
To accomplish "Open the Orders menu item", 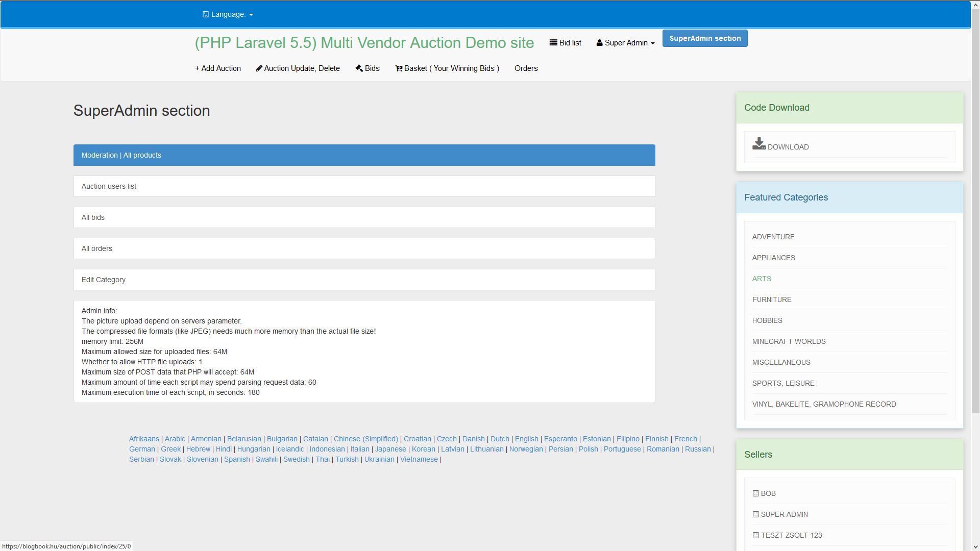I will [x=526, y=68].
